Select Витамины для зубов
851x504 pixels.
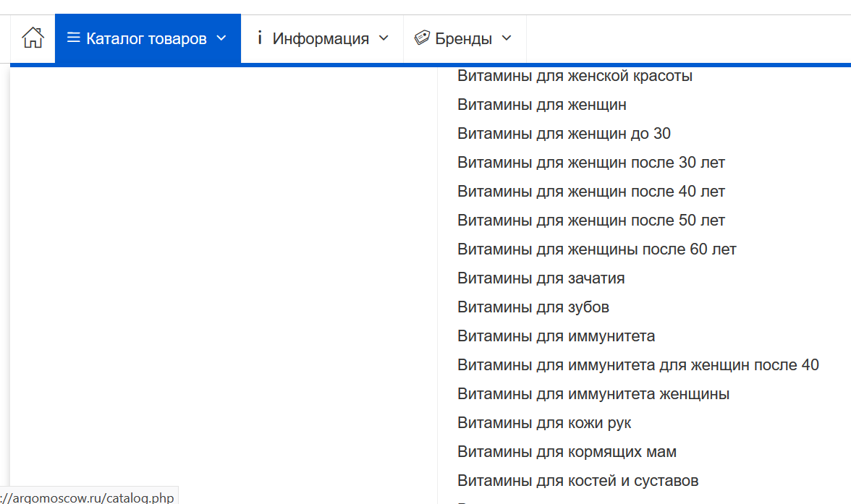pos(533,307)
